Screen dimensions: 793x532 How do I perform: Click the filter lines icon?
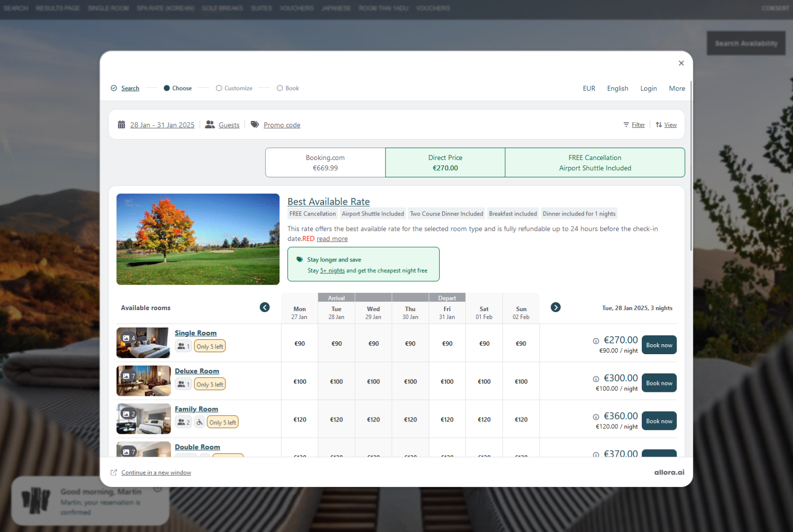pyautogui.click(x=626, y=125)
